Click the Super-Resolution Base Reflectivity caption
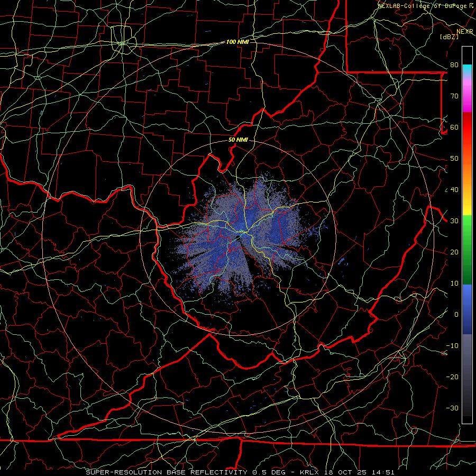The width and height of the screenshot is (476, 476). pos(167,472)
